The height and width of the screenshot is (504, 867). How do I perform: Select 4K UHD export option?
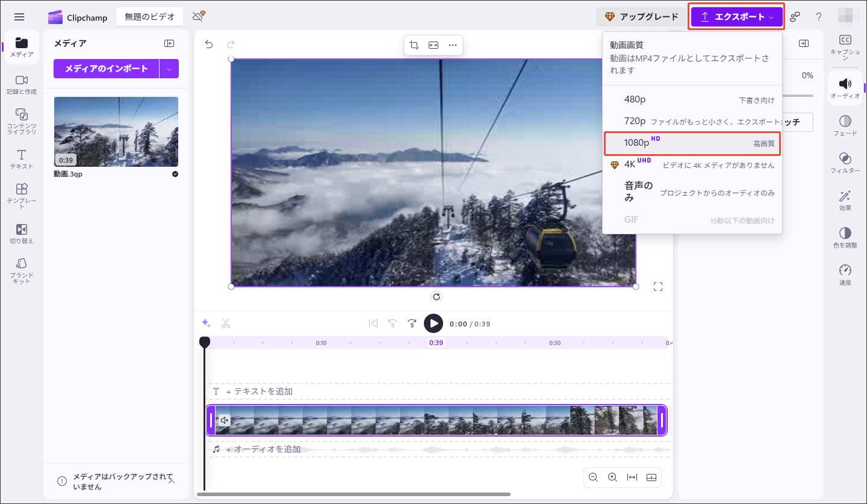pos(692,164)
